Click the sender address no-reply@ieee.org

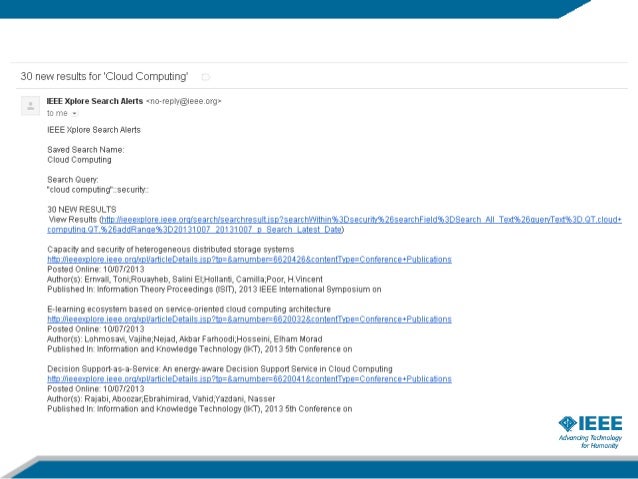[184, 101]
